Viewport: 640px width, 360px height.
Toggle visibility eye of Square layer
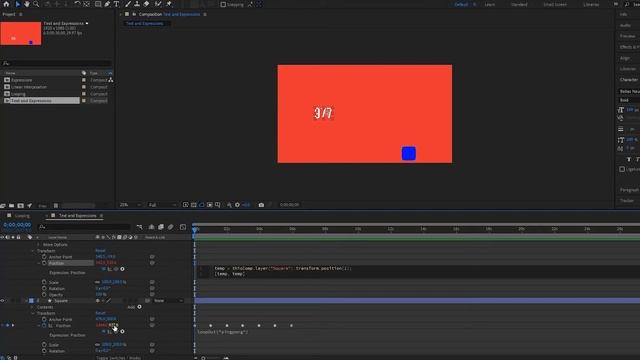point(2,301)
